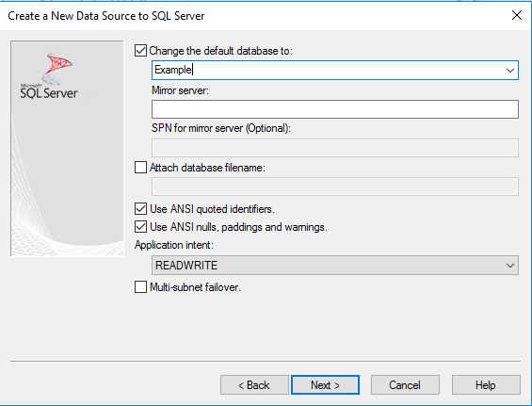This screenshot has width=532, height=406.
Task: Enable Multi-subnet failover option
Action: point(140,287)
